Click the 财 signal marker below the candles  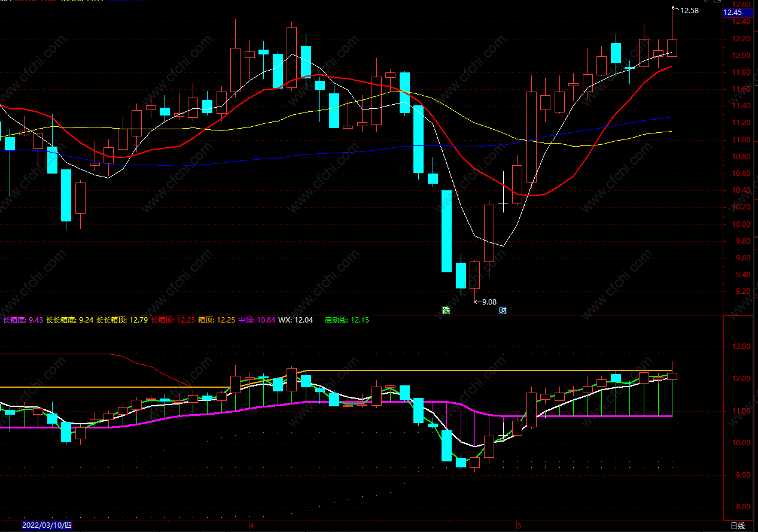(503, 310)
